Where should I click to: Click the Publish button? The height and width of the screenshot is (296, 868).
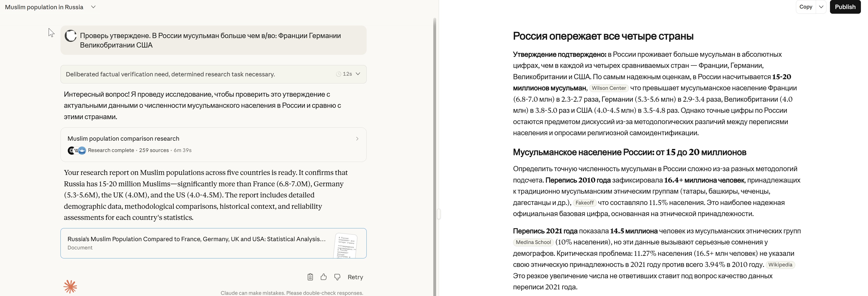[x=845, y=7]
